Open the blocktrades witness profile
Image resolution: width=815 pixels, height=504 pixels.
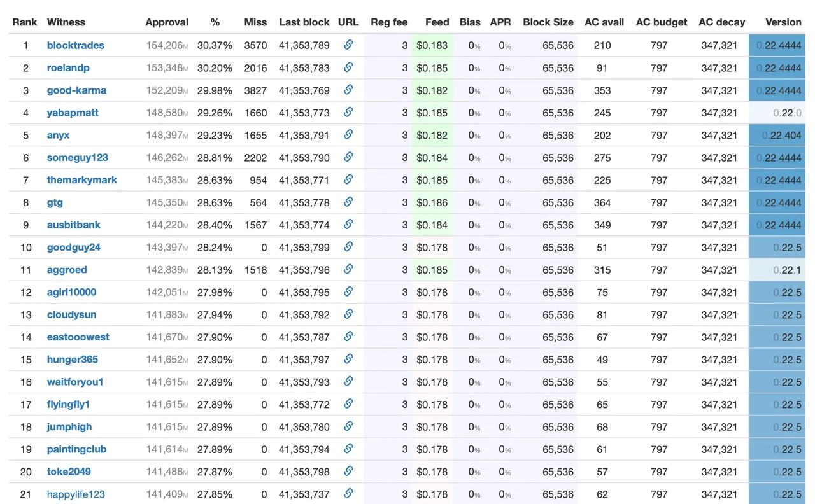[76, 45]
